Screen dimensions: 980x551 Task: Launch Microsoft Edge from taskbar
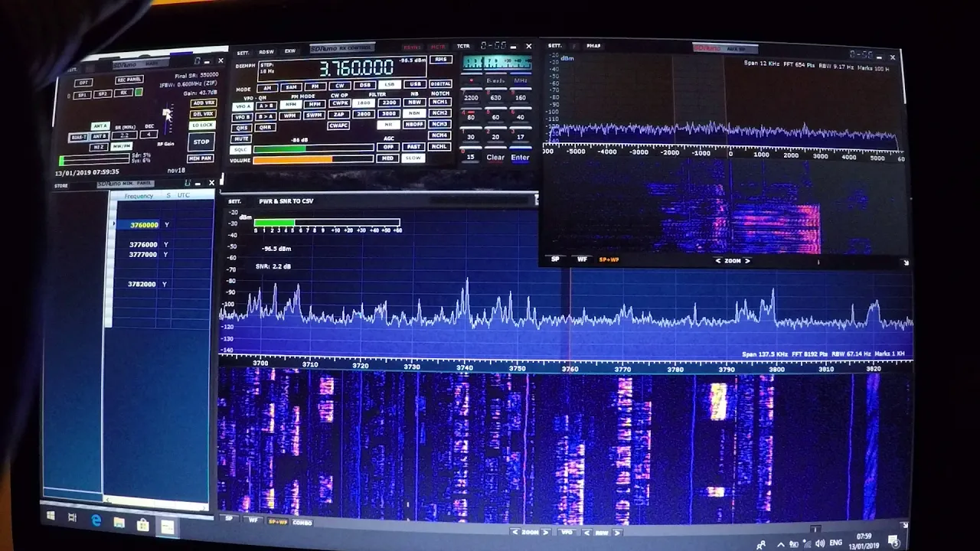[96, 520]
